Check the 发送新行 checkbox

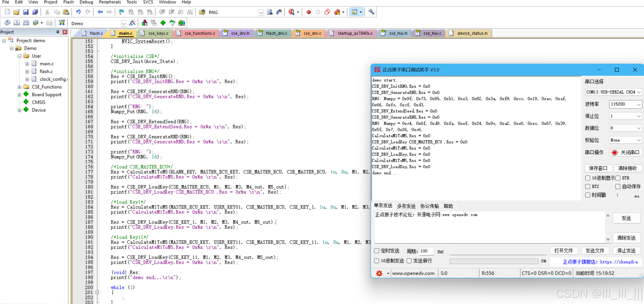click(409, 261)
